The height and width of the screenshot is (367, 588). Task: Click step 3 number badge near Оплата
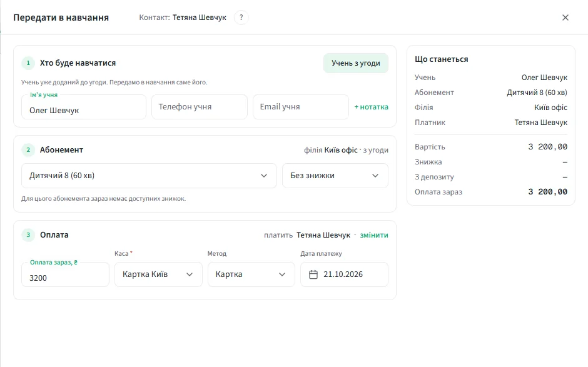coord(28,234)
